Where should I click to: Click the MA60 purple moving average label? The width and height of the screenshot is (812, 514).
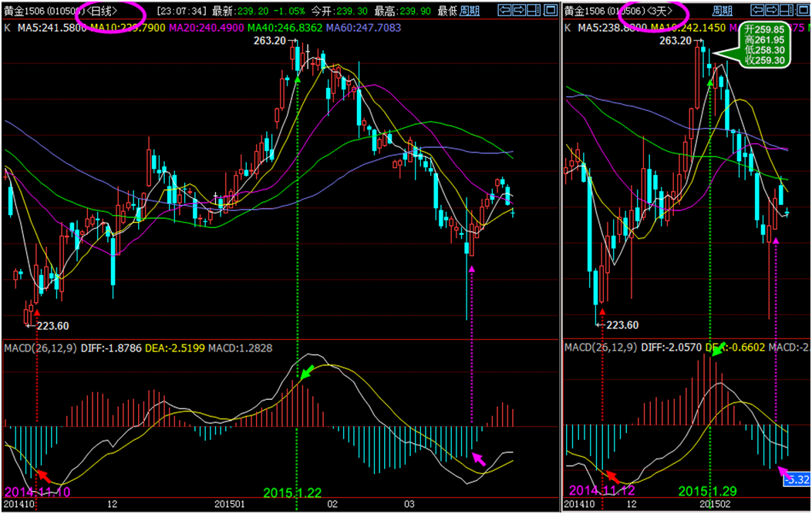(363, 28)
